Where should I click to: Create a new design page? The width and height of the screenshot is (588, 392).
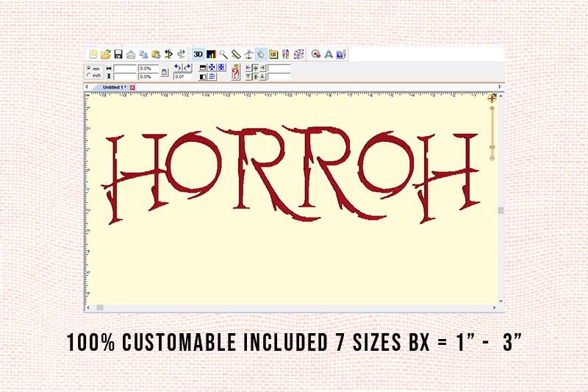pyautogui.click(x=93, y=54)
